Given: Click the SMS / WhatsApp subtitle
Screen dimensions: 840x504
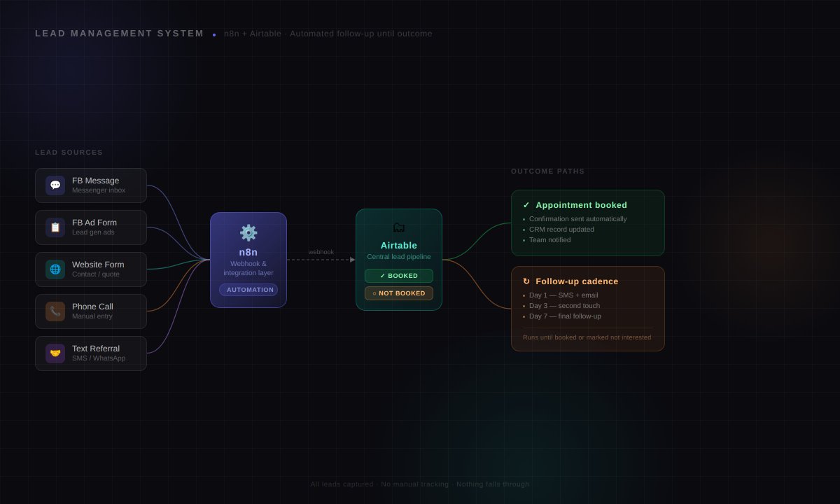Looking at the screenshot, I should (x=99, y=358).
